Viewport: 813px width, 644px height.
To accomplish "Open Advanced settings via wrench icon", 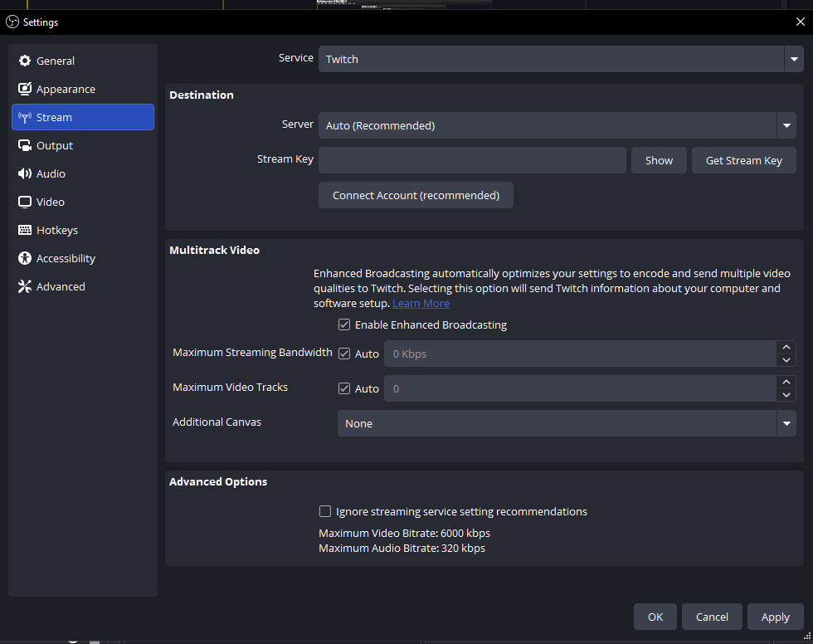I will (x=25, y=286).
